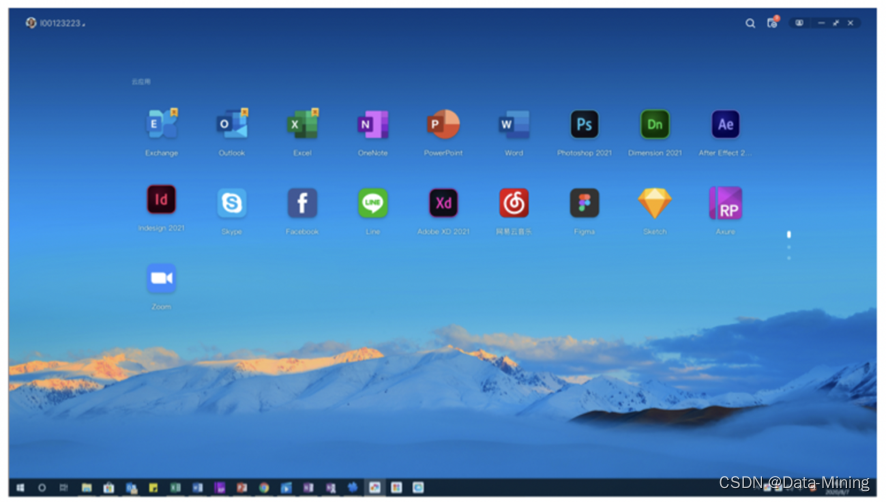886x502 pixels.
Task: Launch the OneNote app from the app grid
Action: tap(373, 124)
